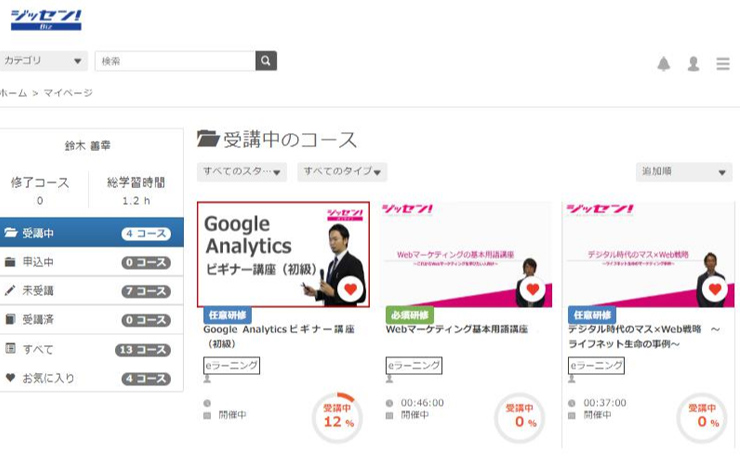Screen dimensions: 740x456
Task: Click instructor icon on Google Analytics card
Action: 207,379
